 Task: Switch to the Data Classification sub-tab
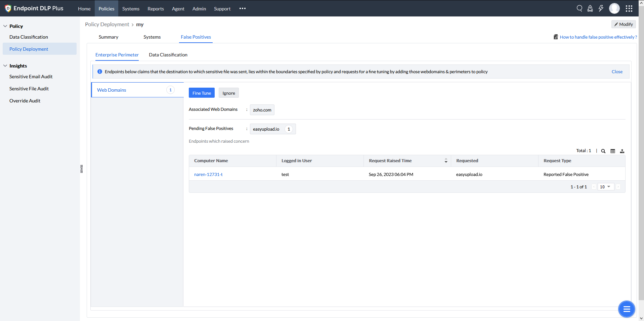pos(168,55)
